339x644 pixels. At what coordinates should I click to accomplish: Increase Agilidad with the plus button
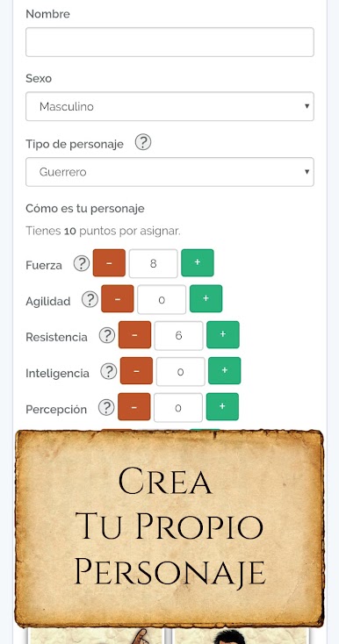[x=206, y=298]
